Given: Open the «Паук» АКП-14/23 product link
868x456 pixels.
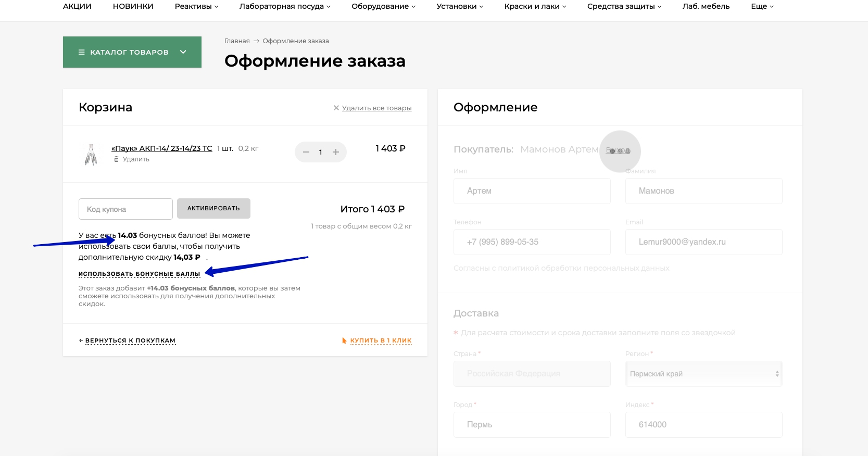Looking at the screenshot, I should click(x=161, y=148).
